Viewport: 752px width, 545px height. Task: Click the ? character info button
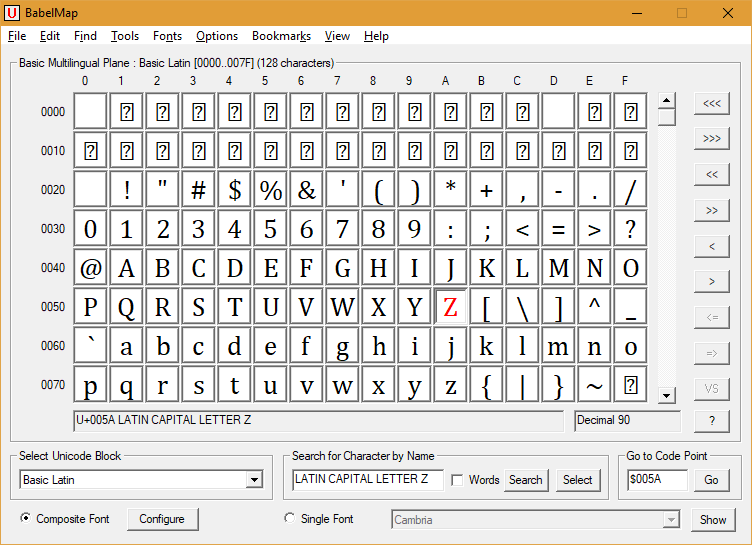point(712,421)
